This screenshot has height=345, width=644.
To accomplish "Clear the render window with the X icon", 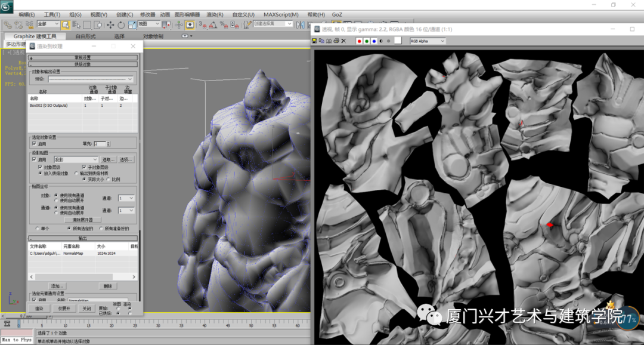I will (x=344, y=41).
